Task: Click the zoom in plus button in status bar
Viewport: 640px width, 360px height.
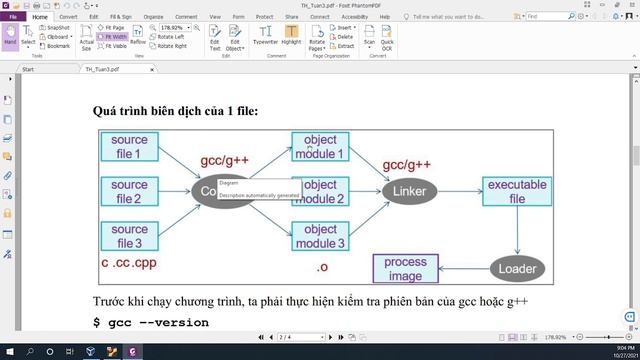Action: (629, 337)
